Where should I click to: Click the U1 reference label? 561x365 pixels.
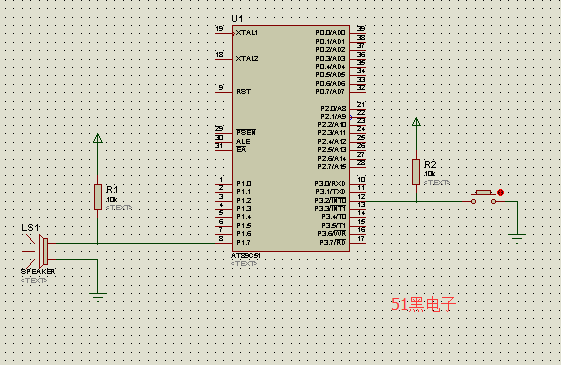tap(237, 19)
